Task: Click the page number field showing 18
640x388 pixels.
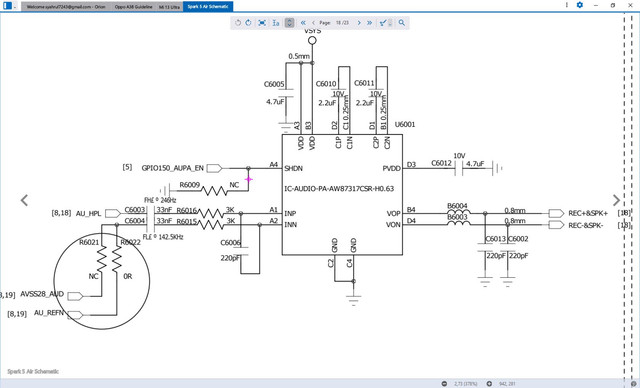Action: point(338,23)
